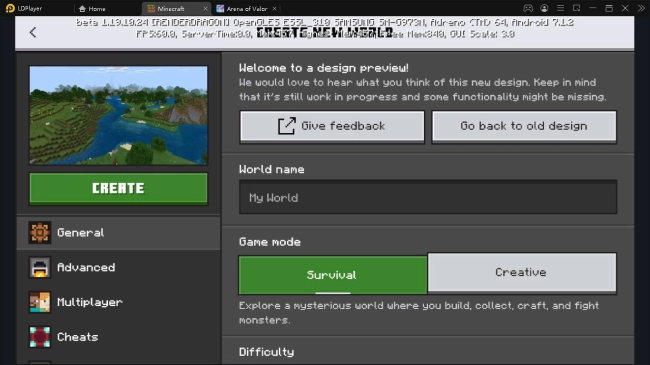Click the LDPlayer logo icon
The height and width of the screenshot is (365, 650).
[10, 8]
